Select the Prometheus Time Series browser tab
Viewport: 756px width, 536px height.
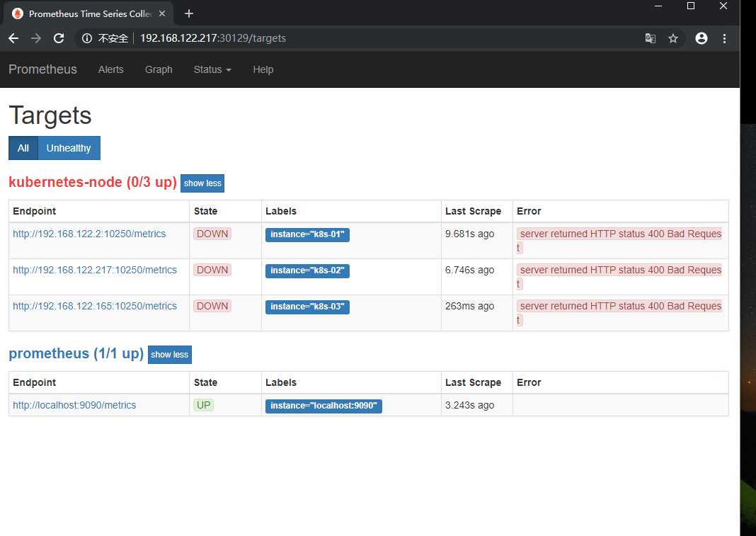[89, 13]
